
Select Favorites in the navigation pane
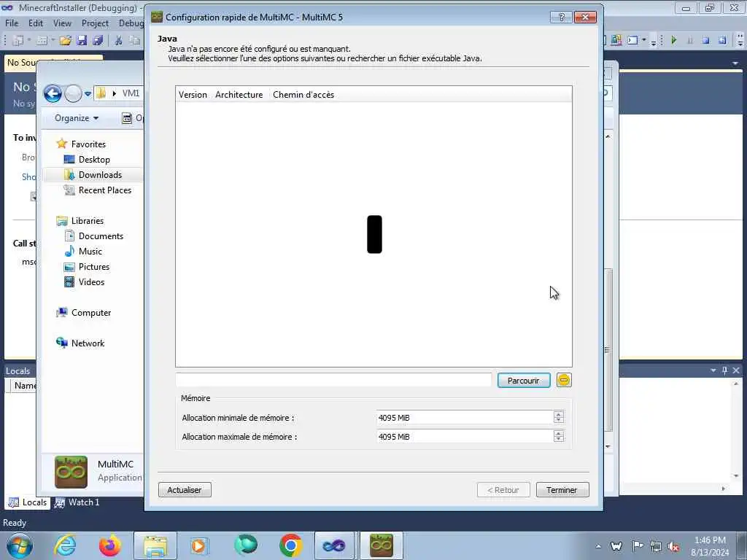(x=88, y=144)
